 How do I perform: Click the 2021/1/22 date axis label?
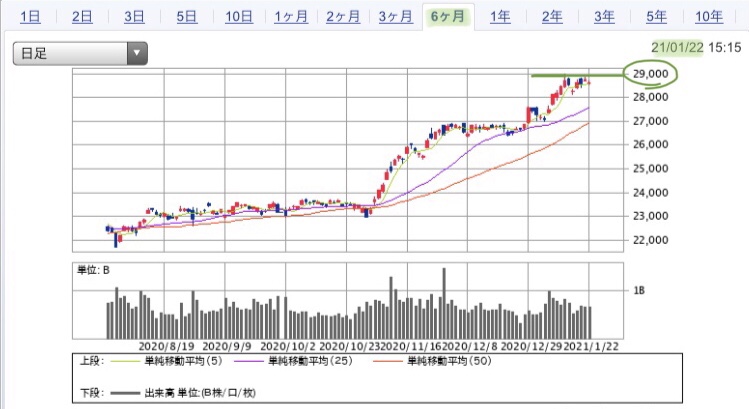point(591,346)
